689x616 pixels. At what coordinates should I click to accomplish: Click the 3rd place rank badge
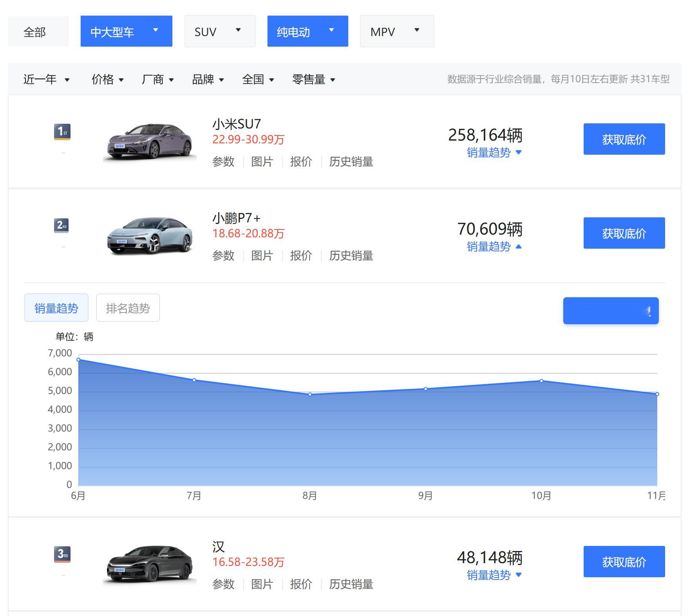click(x=62, y=555)
